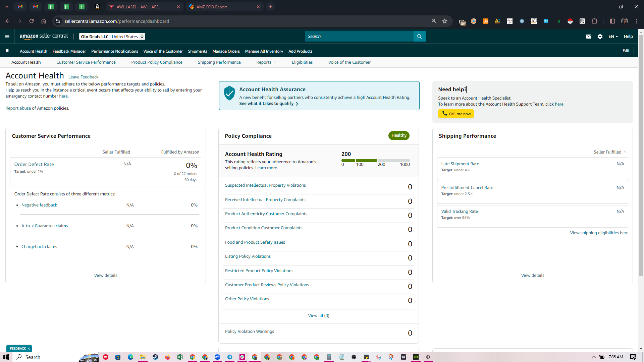Open the Seller Fulfilled dropdown in Shipping Performance
The height and width of the screenshot is (362, 644).
point(610,152)
